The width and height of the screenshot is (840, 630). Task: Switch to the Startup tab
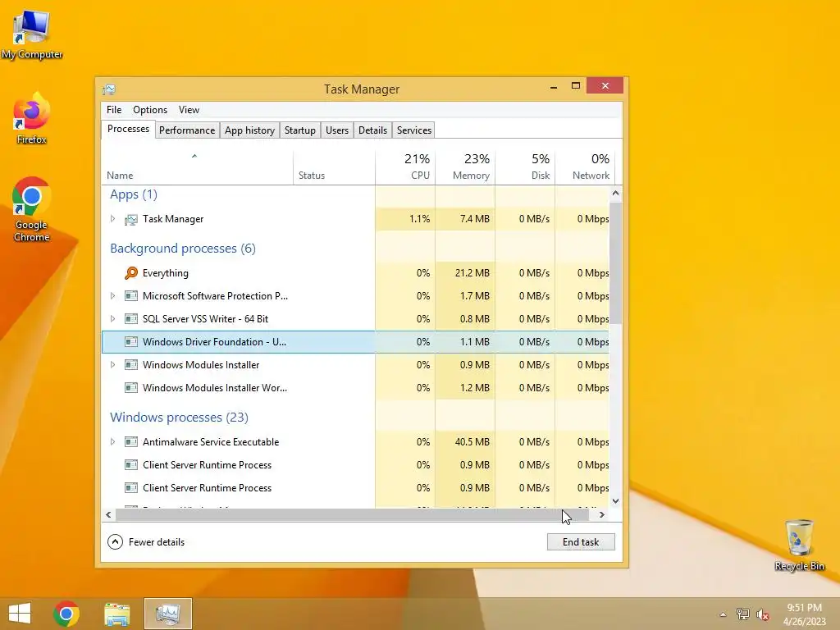(300, 130)
